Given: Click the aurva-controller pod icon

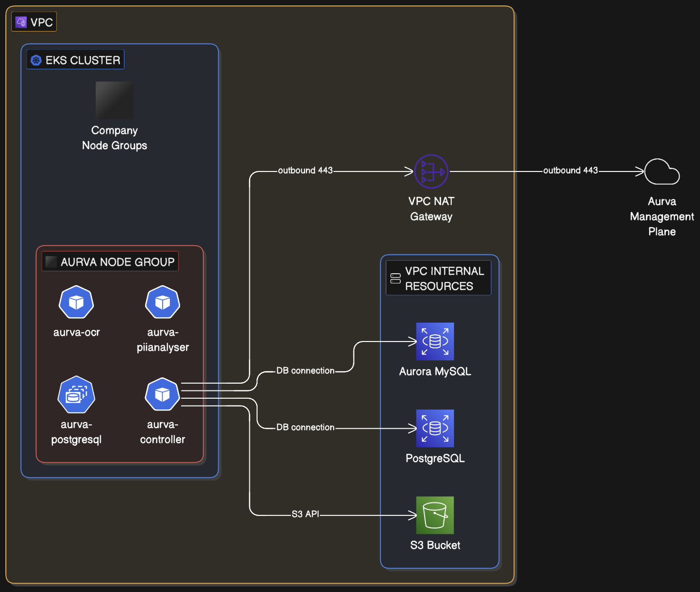Looking at the screenshot, I should [x=163, y=395].
